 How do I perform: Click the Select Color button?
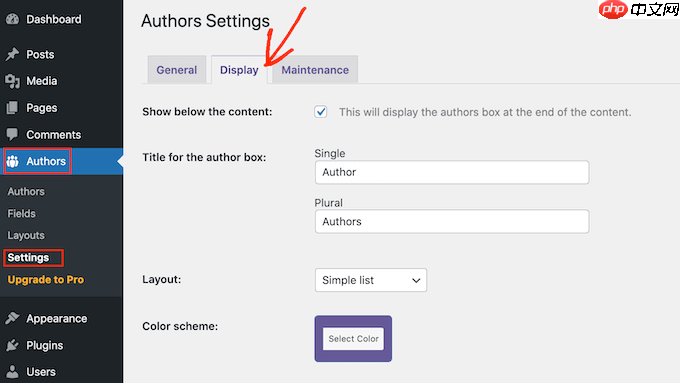[x=353, y=339]
